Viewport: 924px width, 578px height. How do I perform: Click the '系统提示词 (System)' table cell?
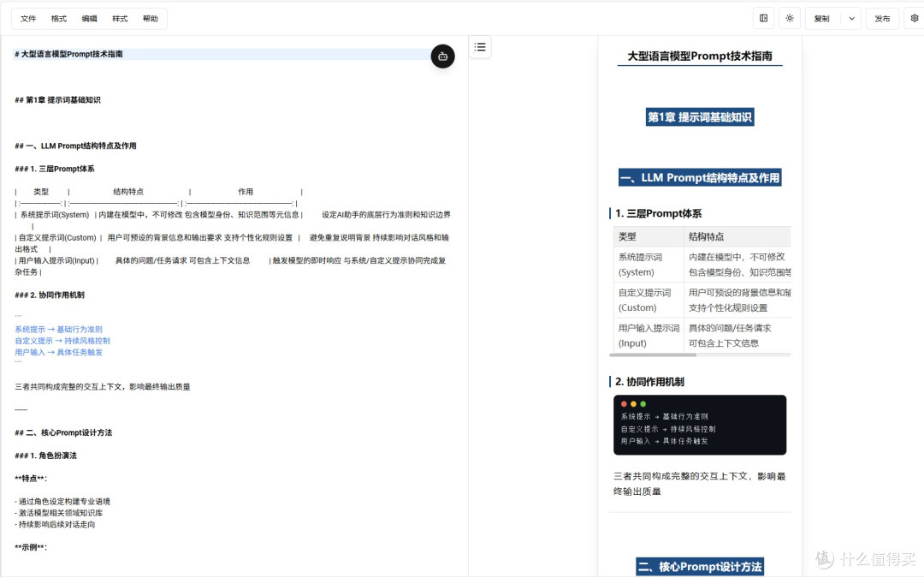(649, 265)
